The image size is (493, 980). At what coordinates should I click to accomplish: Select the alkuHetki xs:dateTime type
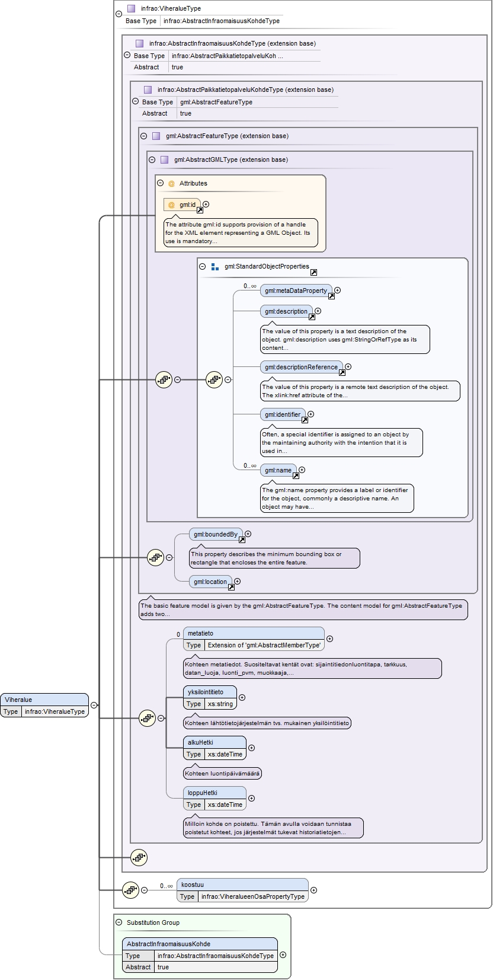click(225, 754)
